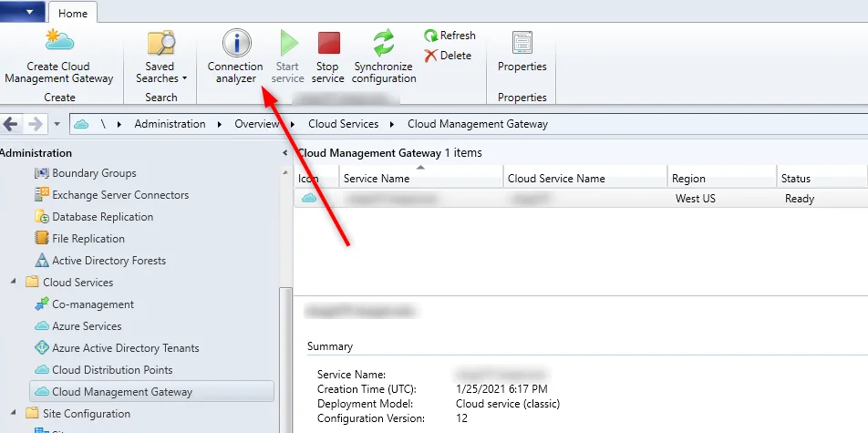Click the Refresh ribbon button
Screen dimensions: 868x433
tap(449, 36)
